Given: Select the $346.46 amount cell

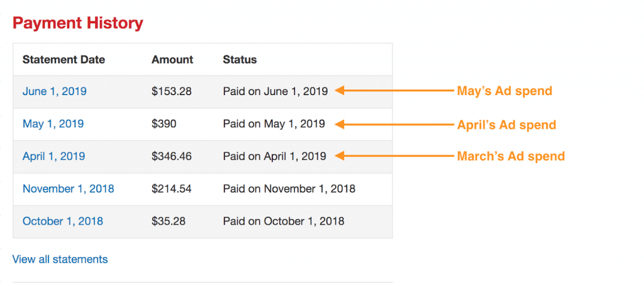Looking at the screenshot, I should point(172,156).
